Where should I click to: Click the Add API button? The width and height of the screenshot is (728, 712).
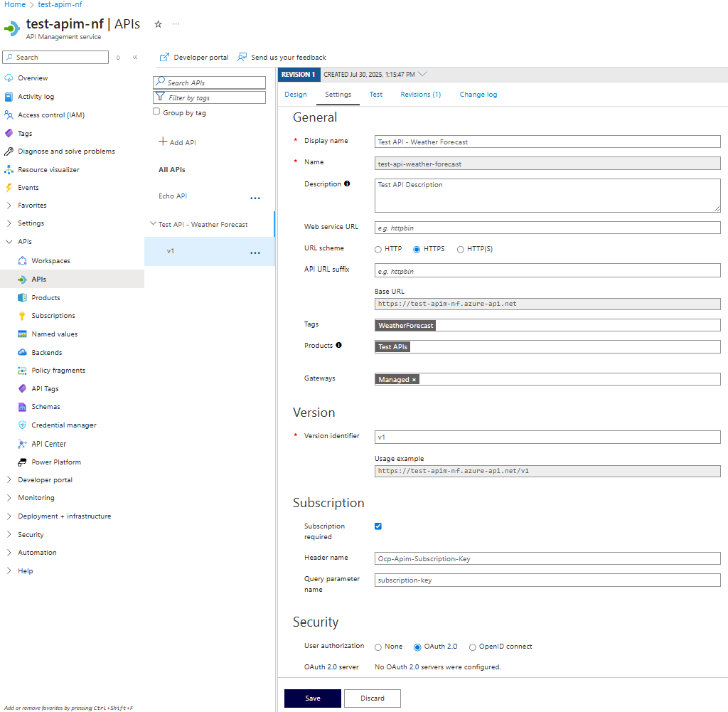[177, 142]
